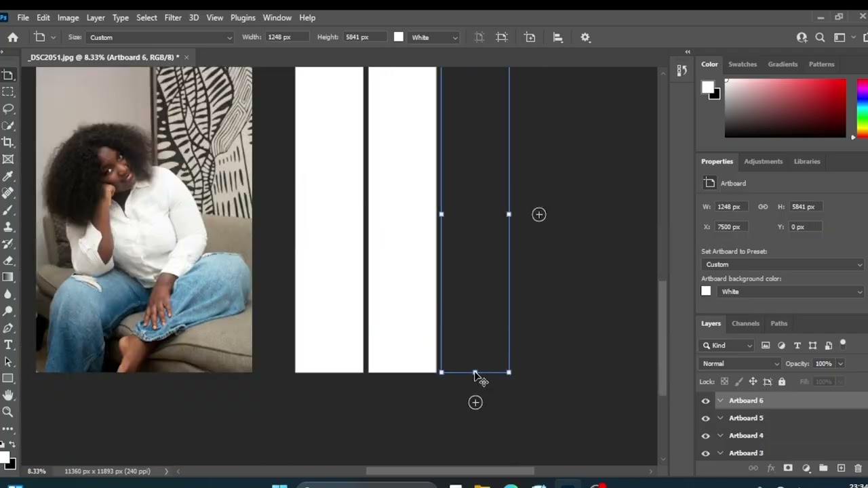868x488 pixels.
Task: Switch to the Adjustments tab
Action: [x=763, y=161]
